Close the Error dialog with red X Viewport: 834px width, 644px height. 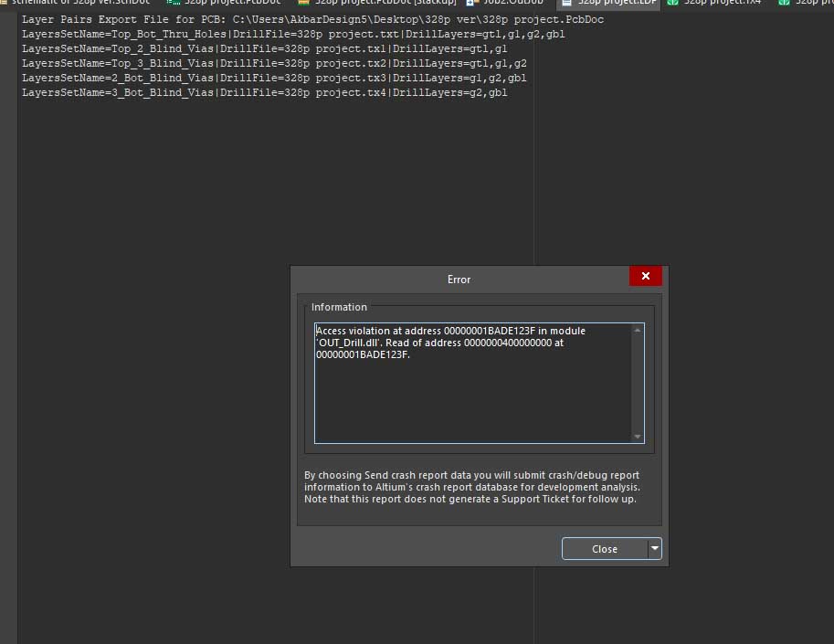645,277
